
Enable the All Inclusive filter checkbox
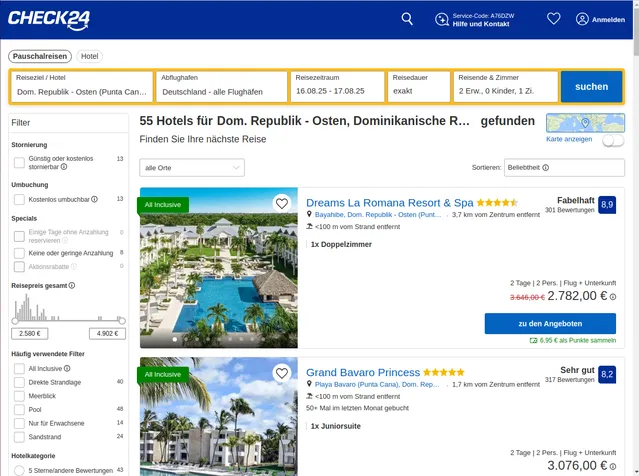click(19, 369)
